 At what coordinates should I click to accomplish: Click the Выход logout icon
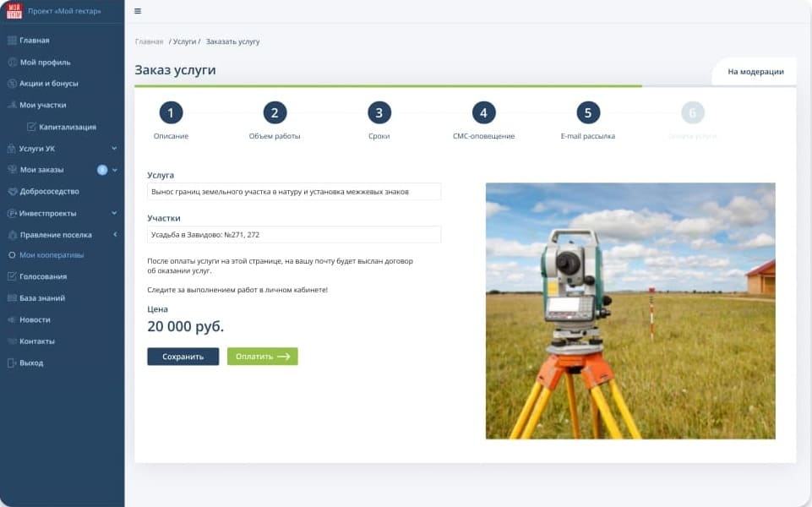[x=12, y=363]
